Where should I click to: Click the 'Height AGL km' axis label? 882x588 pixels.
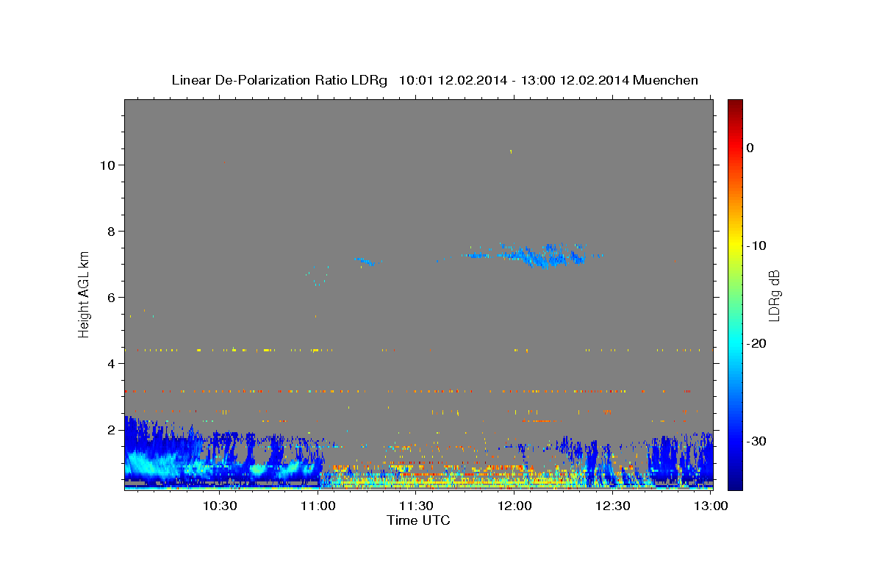(85, 294)
